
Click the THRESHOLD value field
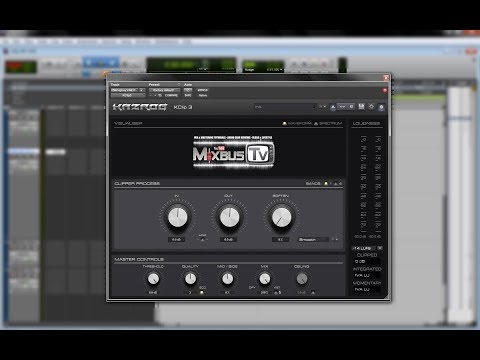(x=153, y=293)
